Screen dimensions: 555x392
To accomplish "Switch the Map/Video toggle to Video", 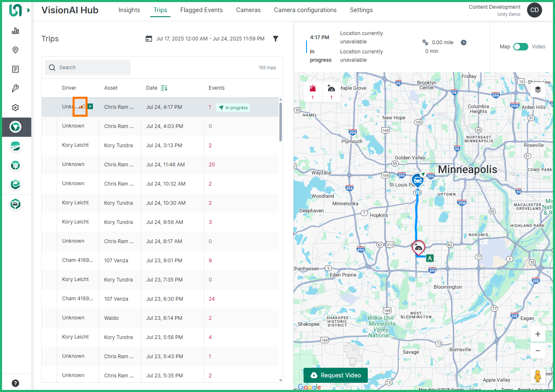I will coord(520,47).
